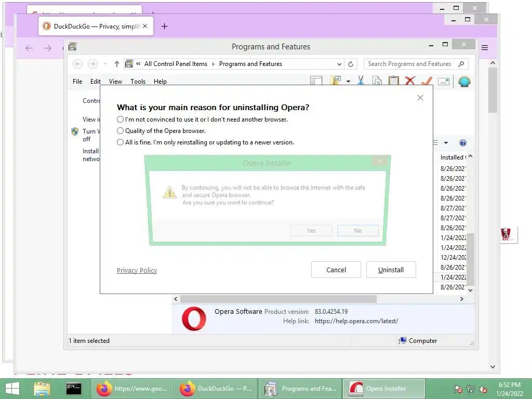Click the Action Center flag tray icon
The height and width of the screenshot is (399, 532).
[x=458, y=389]
